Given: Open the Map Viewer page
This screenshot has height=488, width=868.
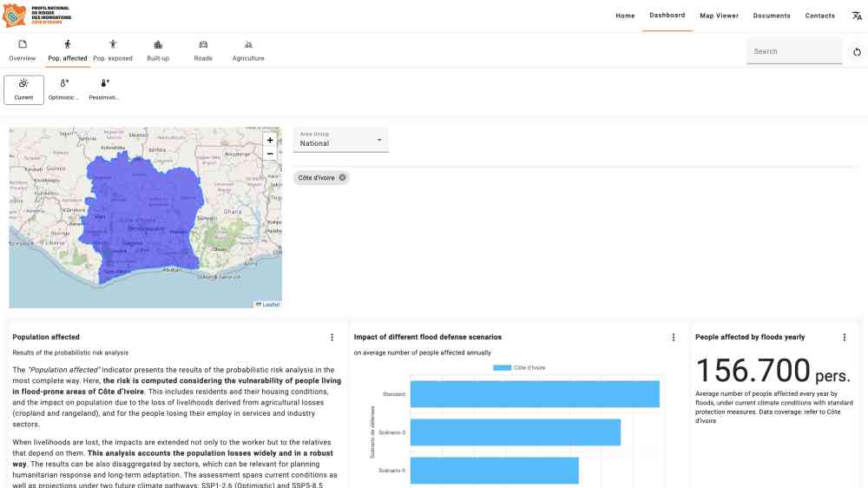Looking at the screenshot, I should click(x=719, y=16).
